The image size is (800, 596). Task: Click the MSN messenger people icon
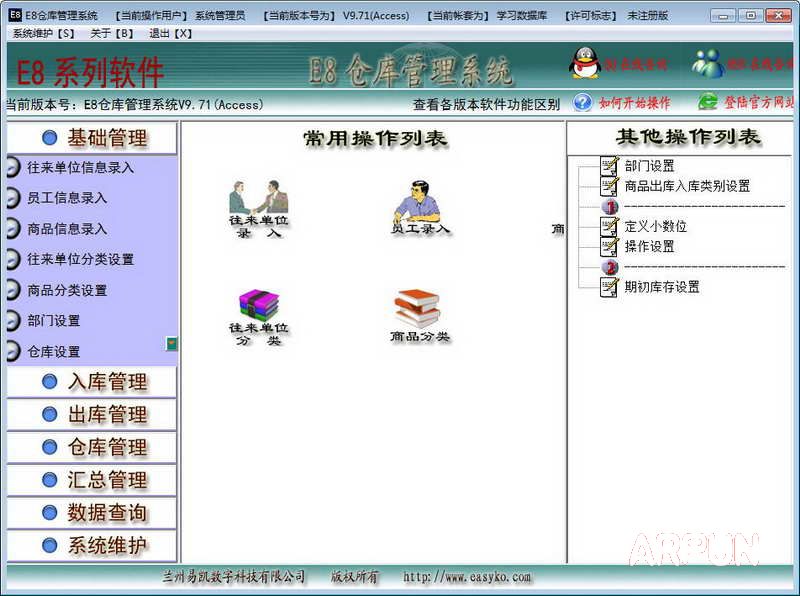tap(708, 64)
